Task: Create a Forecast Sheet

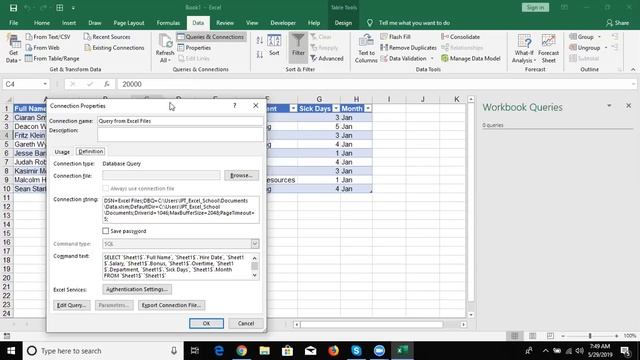Action: click(548, 49)
